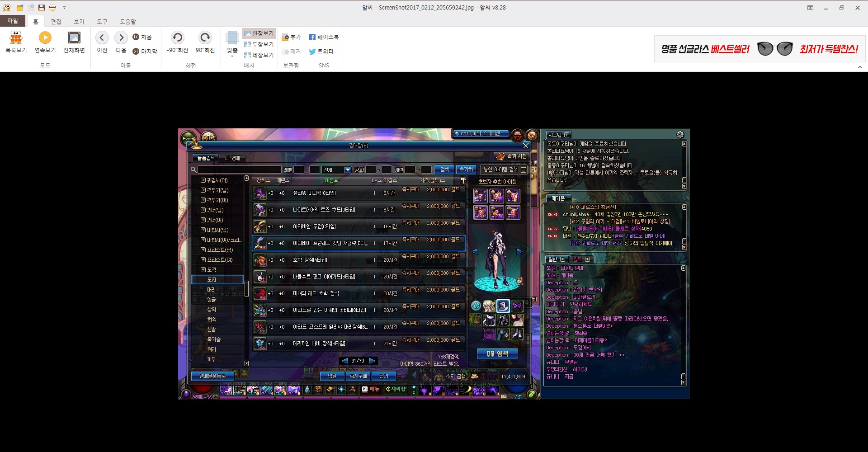Switch to fullscreen with 전체화면

pyautogui.click(x=74, y=42)
